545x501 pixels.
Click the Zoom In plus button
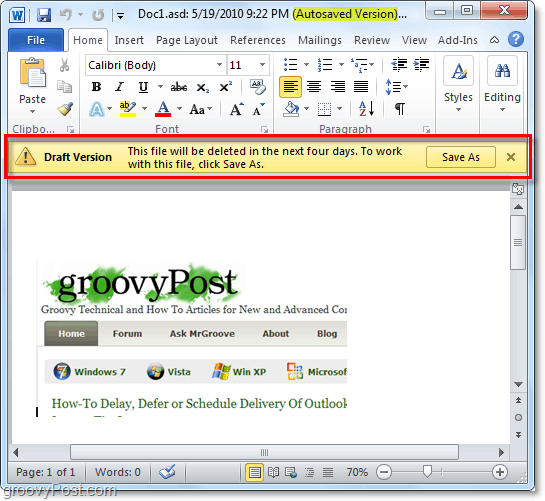coord(500,472)
